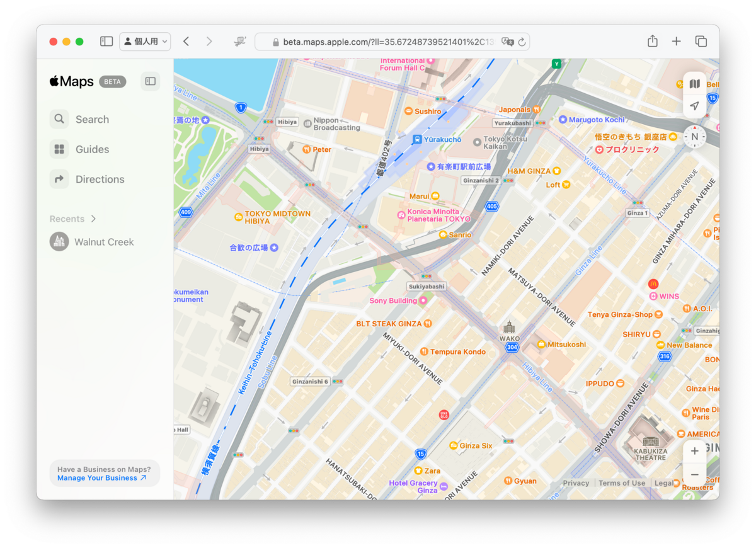Click the プロクリニック clinic pin
Image resolution: width=756 pixels, height=548 pixels.
(599, 149)
